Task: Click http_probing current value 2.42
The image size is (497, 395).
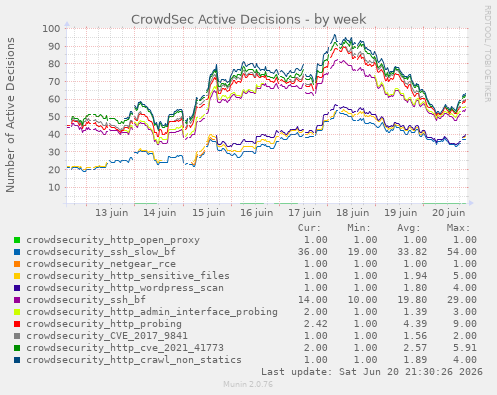Action: pos(315,324)
